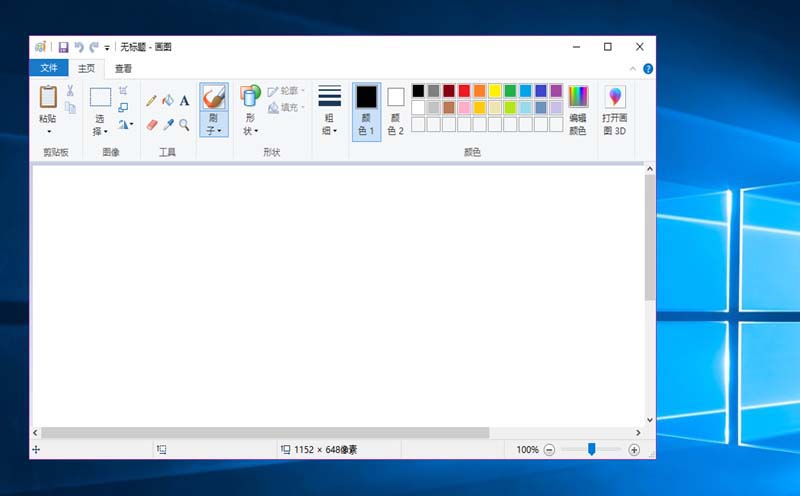Open the shape Outline dropdown

(286, 91)
